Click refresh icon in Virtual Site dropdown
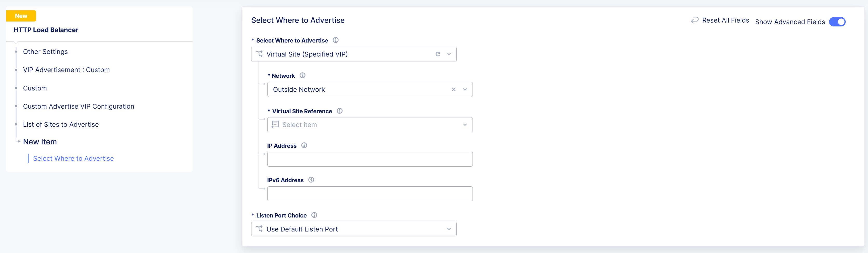 coord(438,54)
